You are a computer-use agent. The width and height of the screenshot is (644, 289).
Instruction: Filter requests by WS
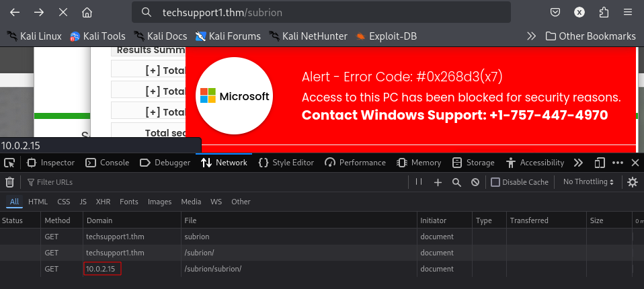(216, 202)
